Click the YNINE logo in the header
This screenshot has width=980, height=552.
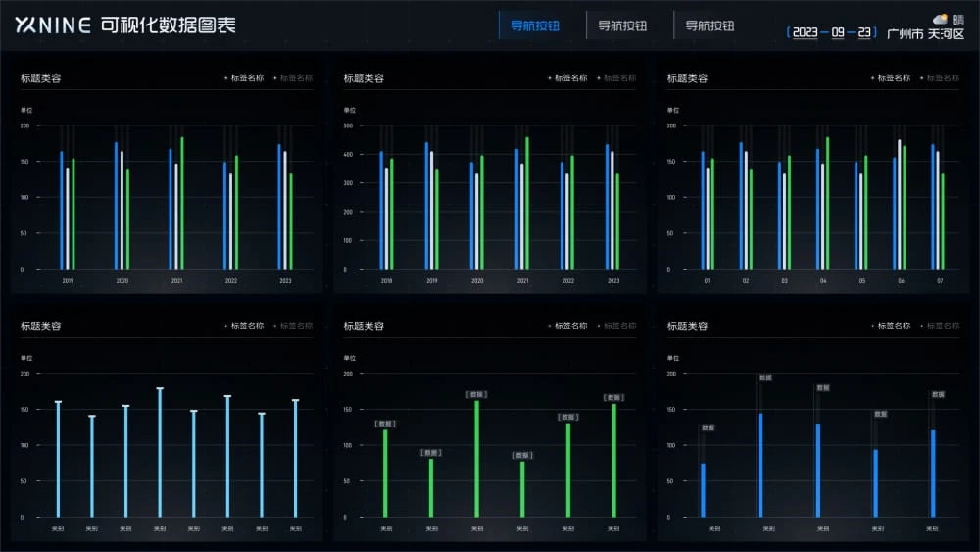pos(53,25)
